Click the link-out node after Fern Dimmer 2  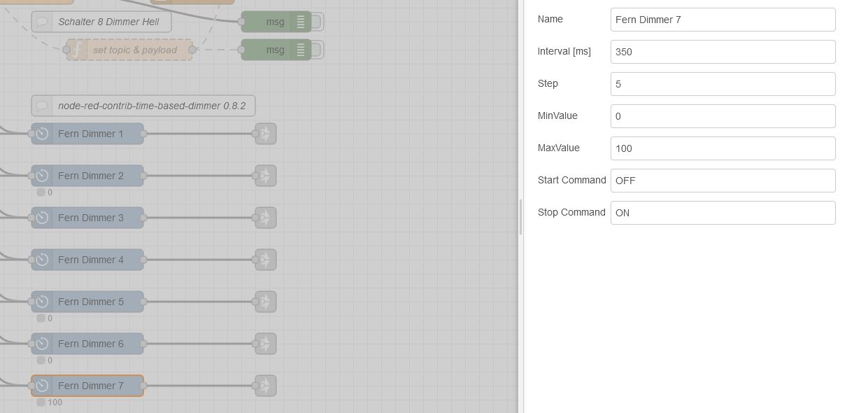click(266, 176)
